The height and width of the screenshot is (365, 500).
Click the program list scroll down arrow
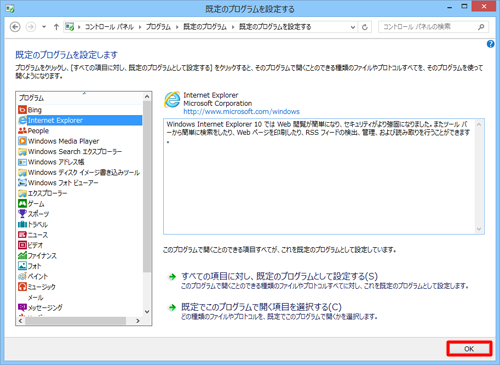click(x=147, y=312)
